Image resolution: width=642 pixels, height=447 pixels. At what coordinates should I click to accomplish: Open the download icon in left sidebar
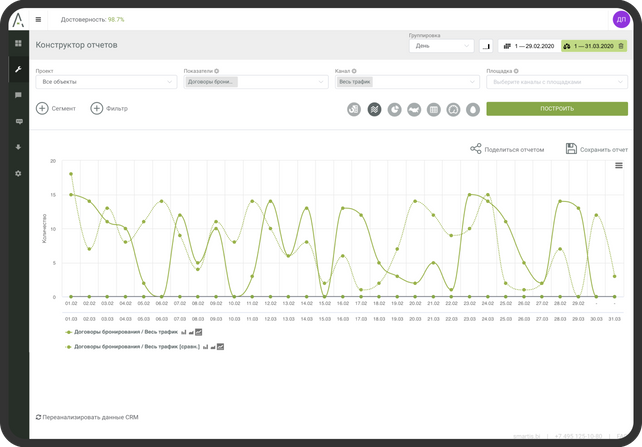(x=18, y=147)
